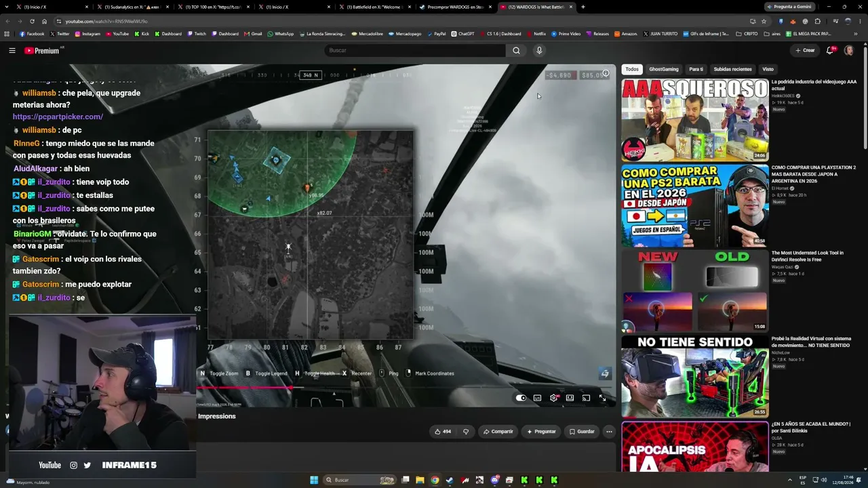Open YouTube notifications bell
The image size is (868, 488).
tap(830, 50)
